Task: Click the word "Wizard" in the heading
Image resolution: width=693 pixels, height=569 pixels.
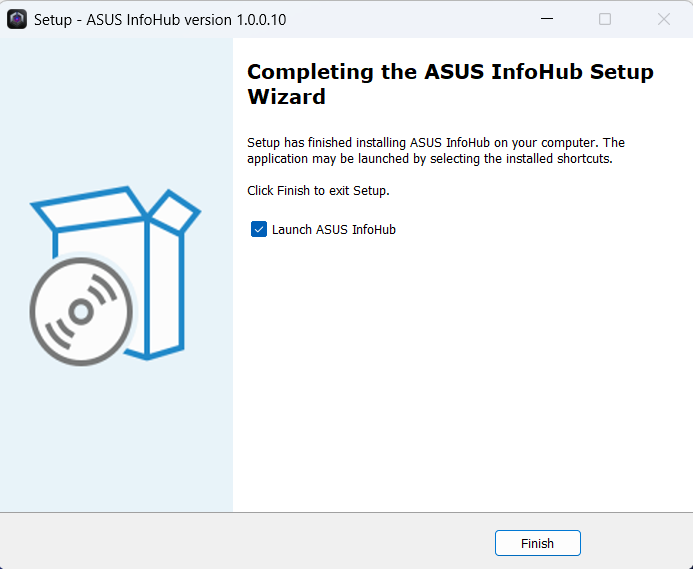Action: pos(286,97)
